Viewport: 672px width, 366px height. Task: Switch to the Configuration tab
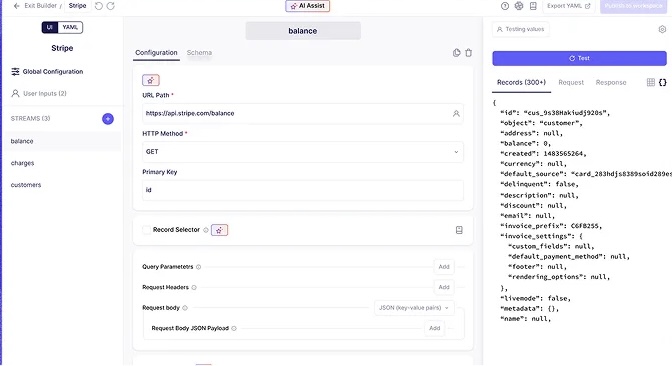(x=156, y=53)
